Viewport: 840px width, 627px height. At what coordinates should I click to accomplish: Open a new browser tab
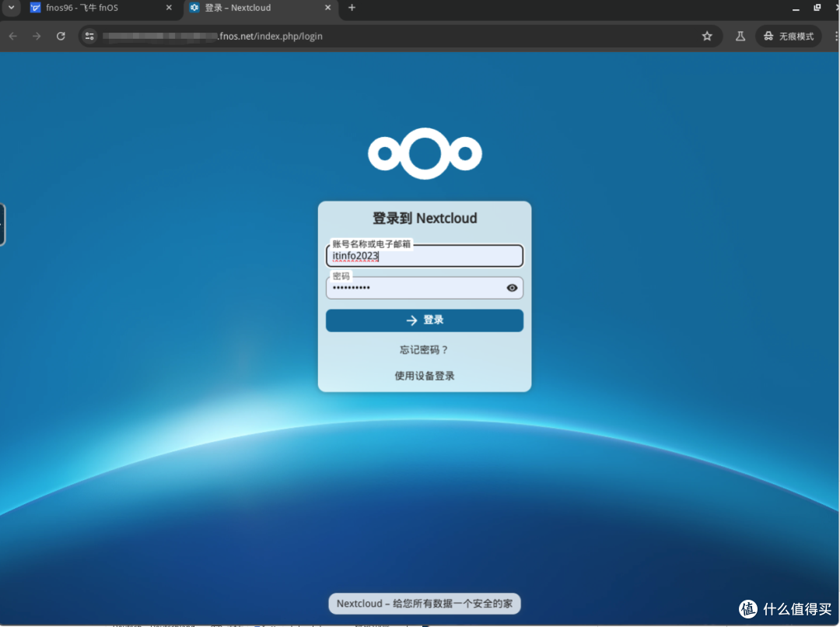point(352,8)
